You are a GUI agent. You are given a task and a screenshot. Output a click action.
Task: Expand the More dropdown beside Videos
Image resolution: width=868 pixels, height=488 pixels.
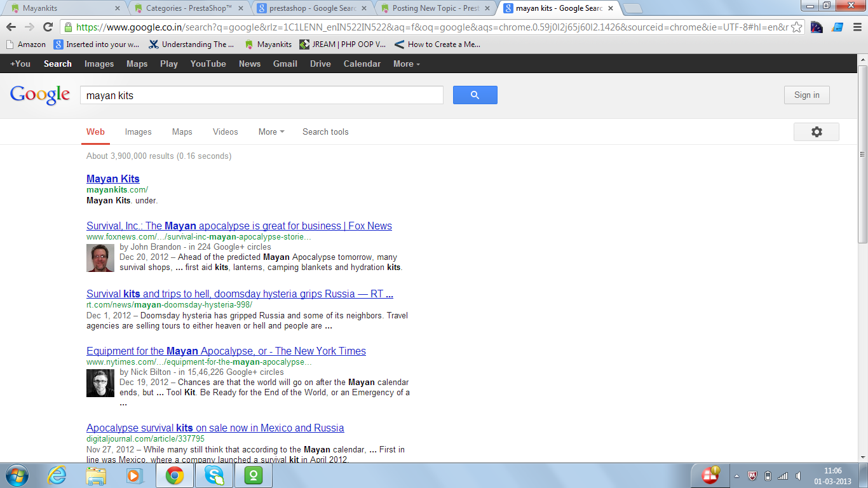pos(271,132)
